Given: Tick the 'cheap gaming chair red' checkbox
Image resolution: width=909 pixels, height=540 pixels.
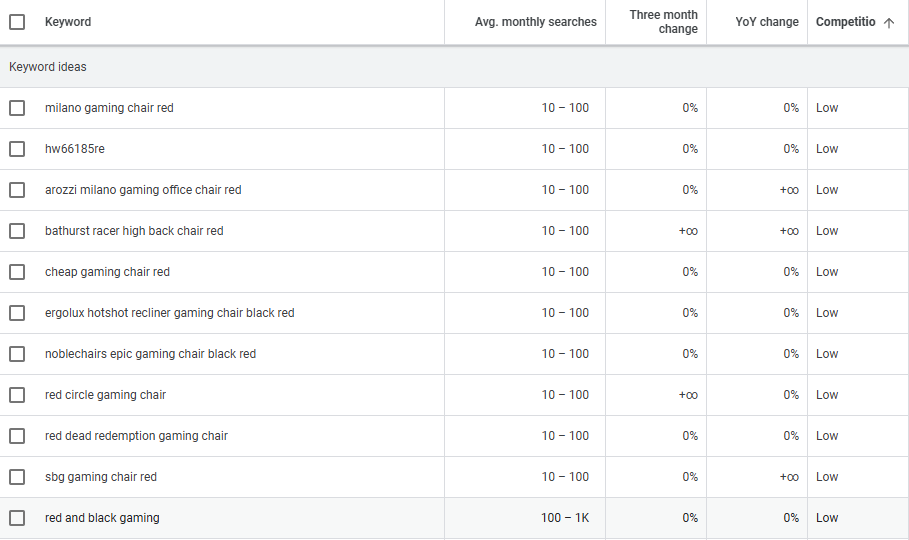Looking at the screenshot, I should 17,272.
